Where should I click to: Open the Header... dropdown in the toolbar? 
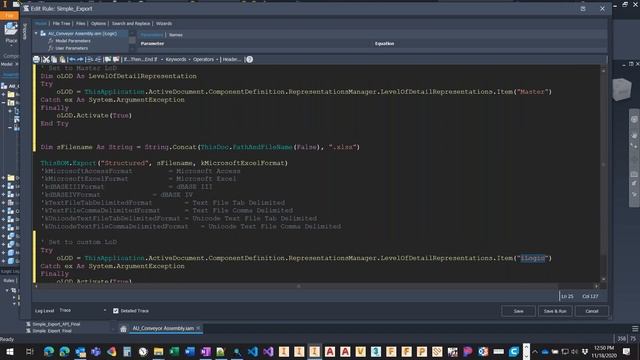[232, 60]
